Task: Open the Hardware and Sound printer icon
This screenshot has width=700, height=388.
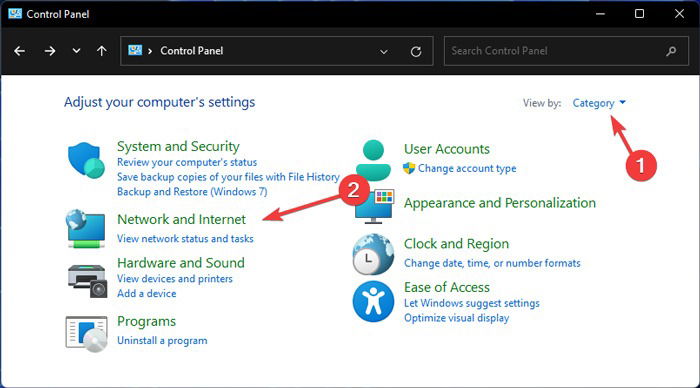Action: tap(88, 280)
